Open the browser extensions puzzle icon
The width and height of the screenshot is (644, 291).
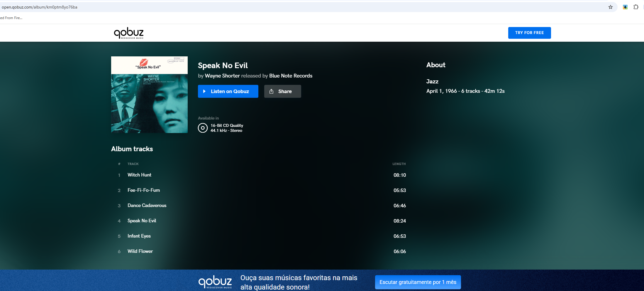tap(636, 7)
